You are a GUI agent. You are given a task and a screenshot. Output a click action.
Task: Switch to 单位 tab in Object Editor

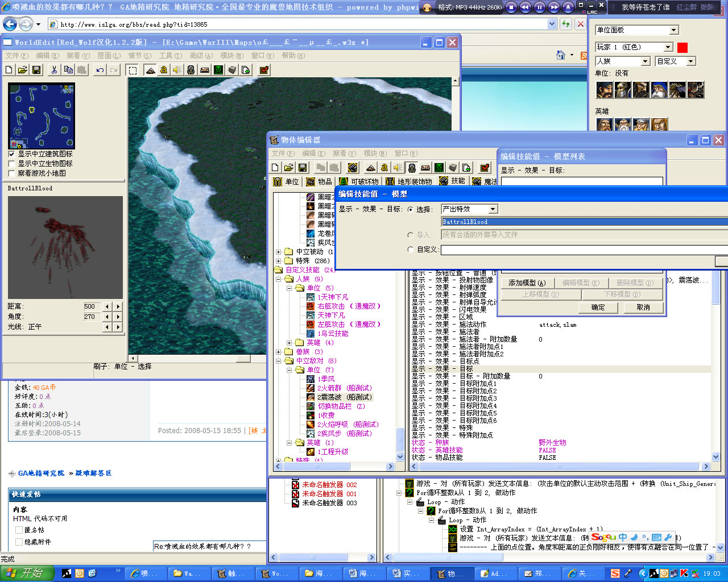pyautogui.click(x=286, y=181)
